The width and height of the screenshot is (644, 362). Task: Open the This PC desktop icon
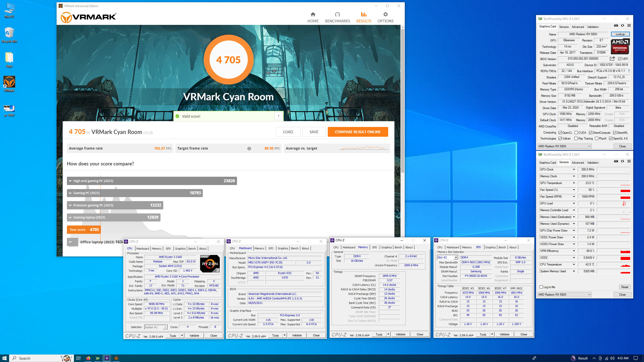[9, 11]
